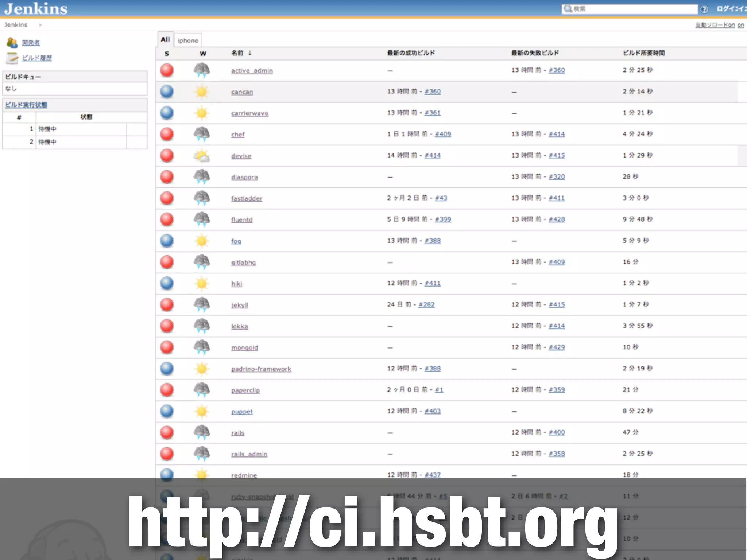Click the Jenkins breadcrumb link
Viewport: 747px width, 560px height.
16,25
